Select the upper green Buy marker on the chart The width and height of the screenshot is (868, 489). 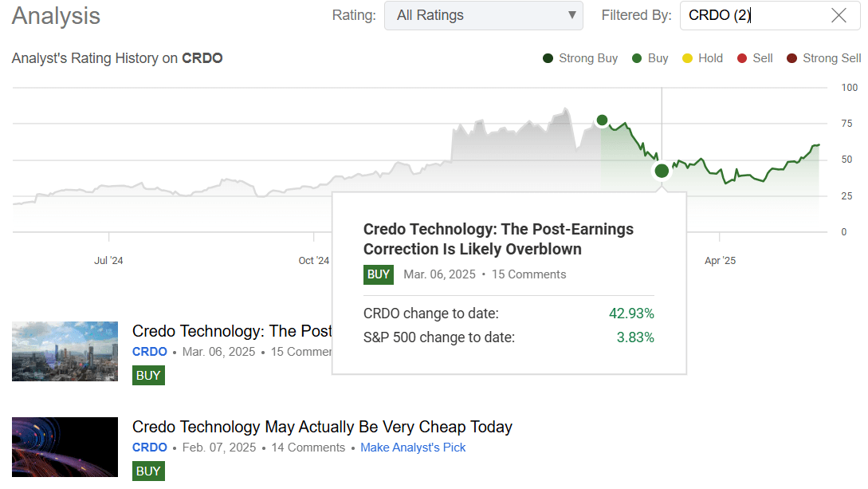[602, 120]
